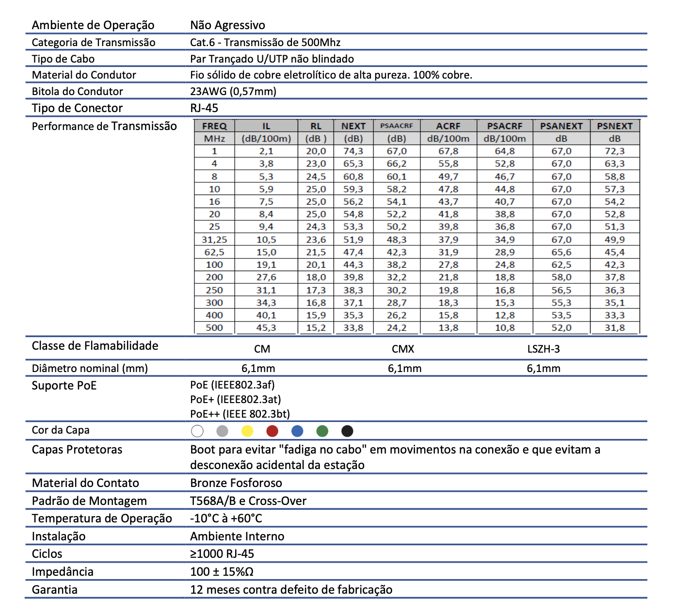Pick the black cable color circle
Screen dimensions: 674x616
pos(347,431)
